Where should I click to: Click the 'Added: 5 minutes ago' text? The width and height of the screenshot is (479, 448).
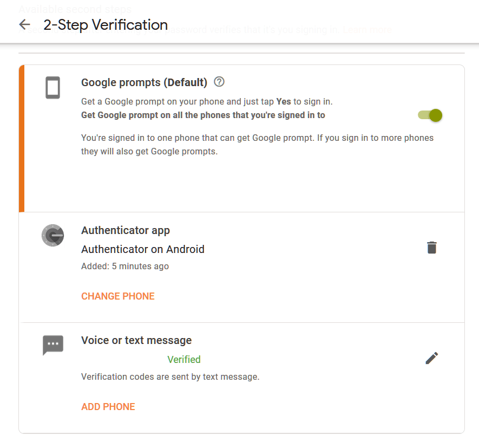pos(125,266)
